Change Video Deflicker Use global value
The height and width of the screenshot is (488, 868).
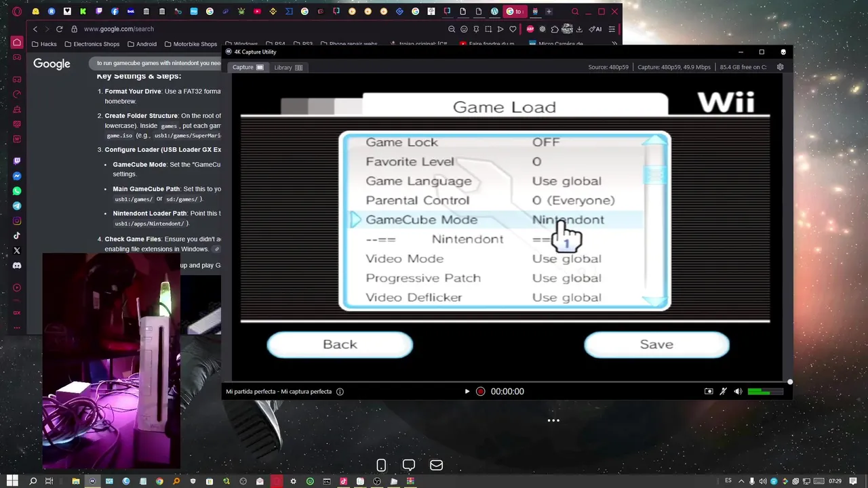pyautogui.click(x=566, y=298)
